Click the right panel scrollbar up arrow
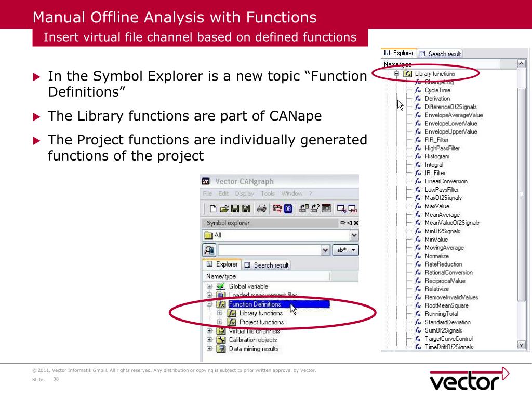The height and width of the screenshot is (399, 532). (x=522, y=63)
